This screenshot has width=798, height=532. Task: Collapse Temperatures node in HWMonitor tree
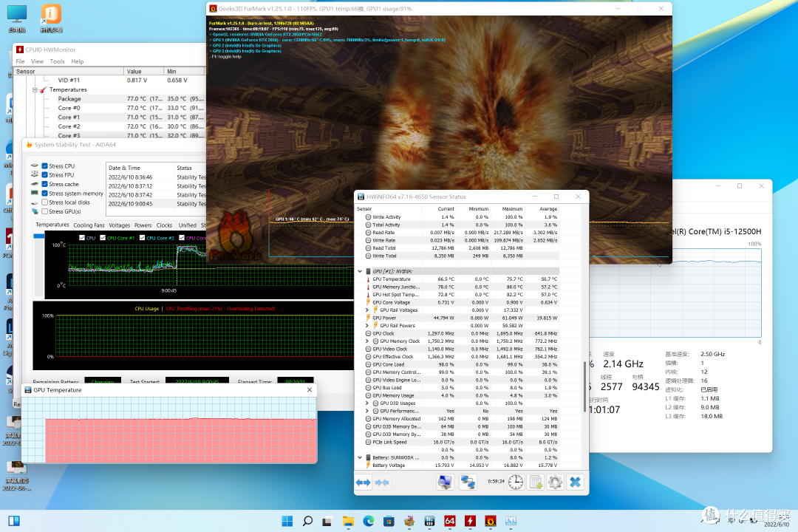tap(35, 89)
